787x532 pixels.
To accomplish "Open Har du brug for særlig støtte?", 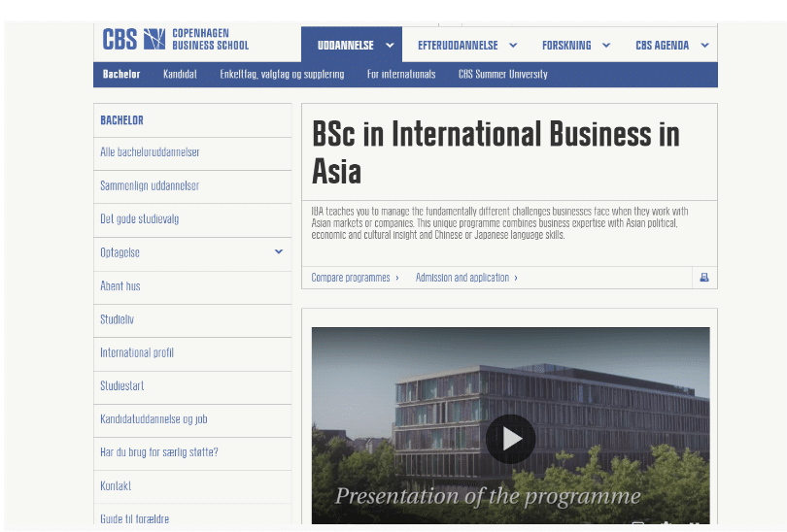I will 192,452.
